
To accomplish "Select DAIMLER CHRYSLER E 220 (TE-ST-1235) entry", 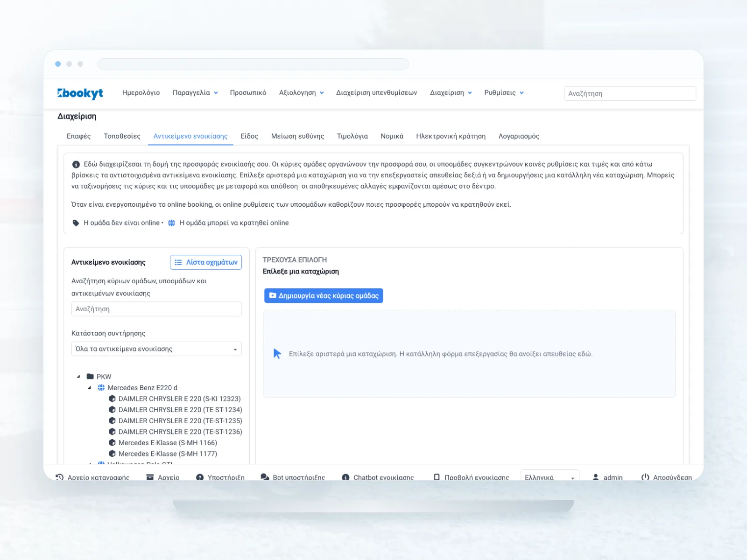I will click(180, 420).
